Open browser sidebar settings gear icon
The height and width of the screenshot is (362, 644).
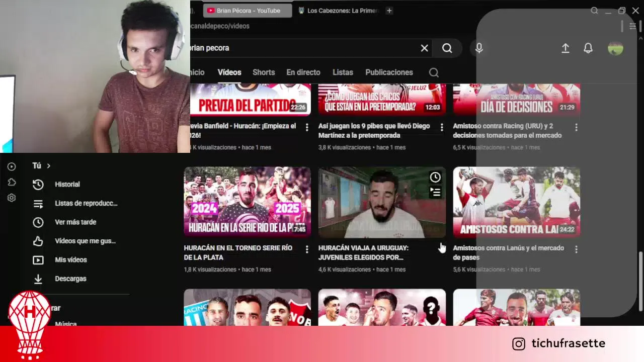coord(12,198)
